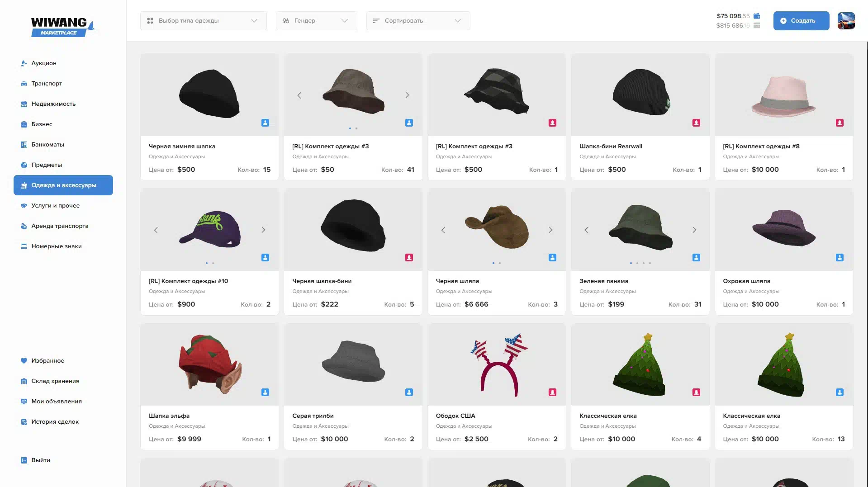Click the $199 price on Зеленая панама

pos(616,304)
